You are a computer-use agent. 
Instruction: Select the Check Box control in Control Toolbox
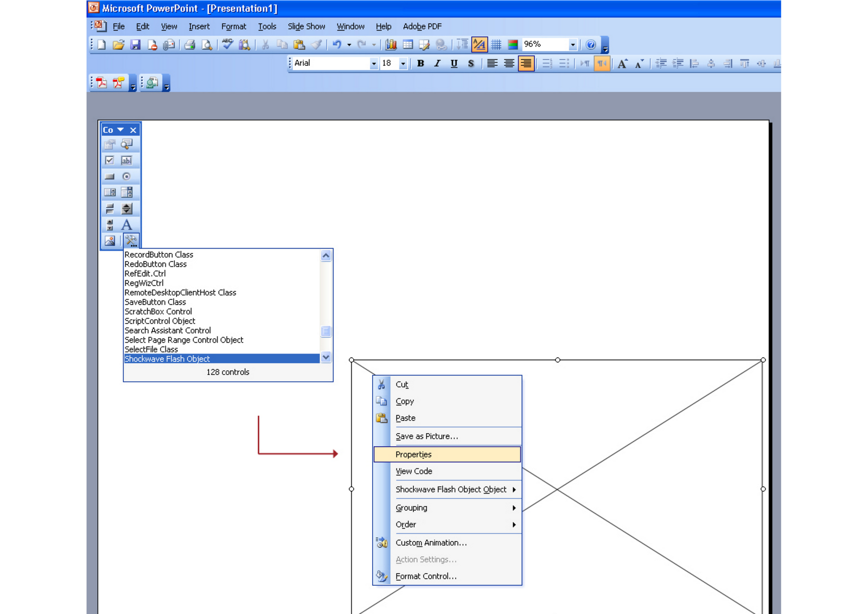(x=110, y=160)
